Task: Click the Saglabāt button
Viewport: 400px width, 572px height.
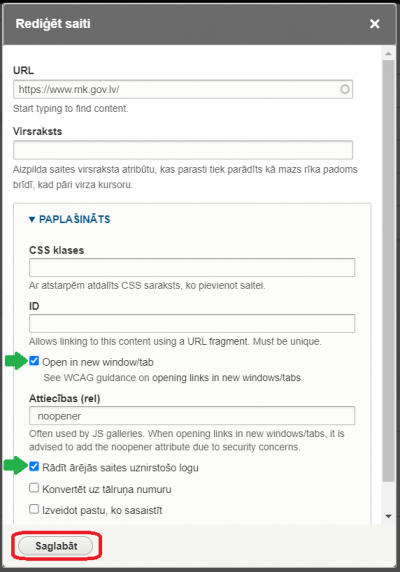Action: tap(55, 546)
